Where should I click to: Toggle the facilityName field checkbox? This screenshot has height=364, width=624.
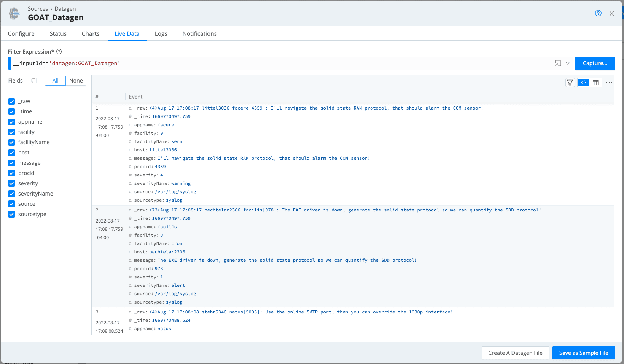point(12,143)
